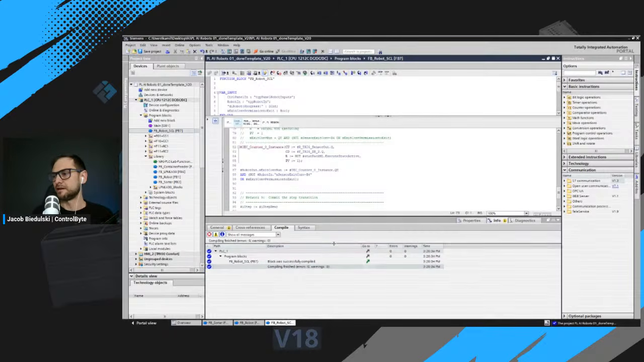Click the Go to arrow for PLC_1 row
Image resolution: width=644 pixels, height=362 pixels.
pyautogui.click(x=368, y=251)
